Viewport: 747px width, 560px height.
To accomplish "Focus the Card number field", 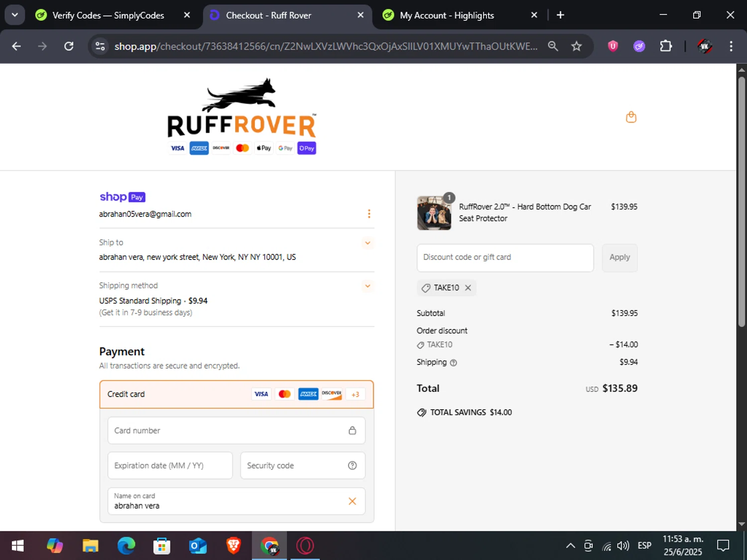I will click(x=236, y=430).
